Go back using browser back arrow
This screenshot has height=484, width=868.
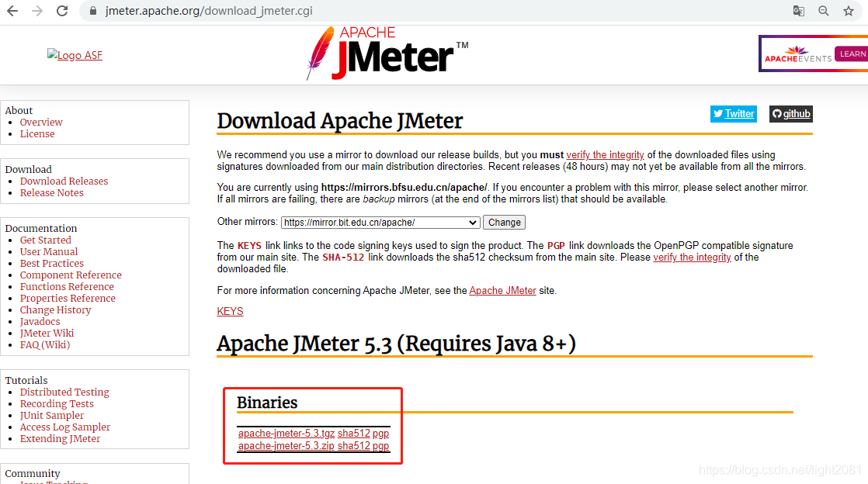[x=12, y=11]
